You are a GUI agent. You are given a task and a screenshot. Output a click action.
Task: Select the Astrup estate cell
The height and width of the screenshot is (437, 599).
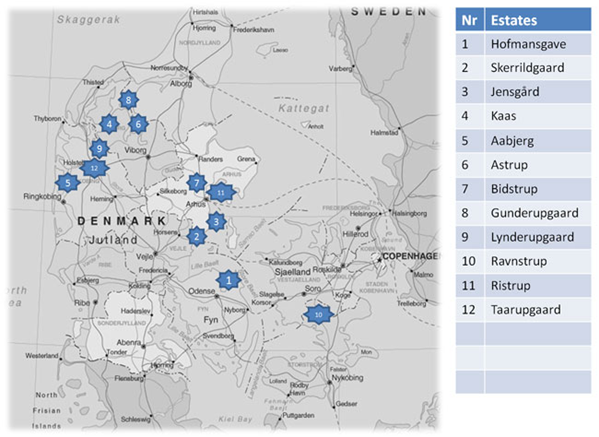(x=538, y=165)
